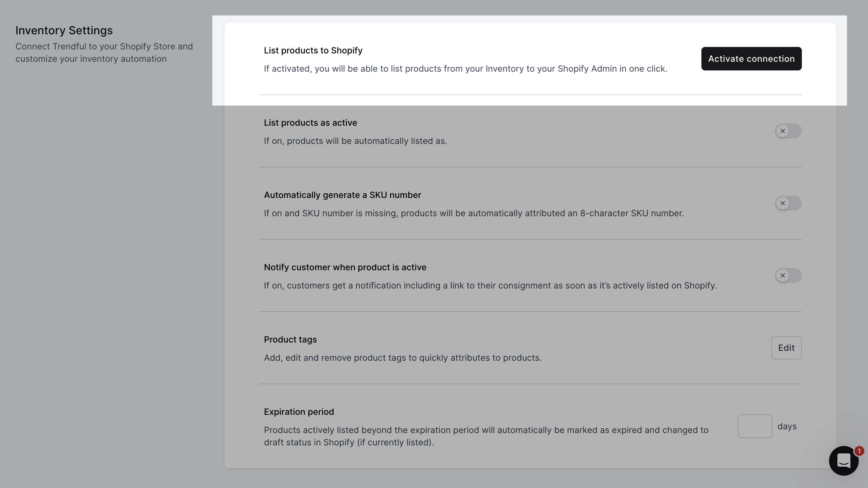Viewport: 868px width, 488px height.
Task: Click the Automatically generate a SKU number label
Action: [343, 195]
